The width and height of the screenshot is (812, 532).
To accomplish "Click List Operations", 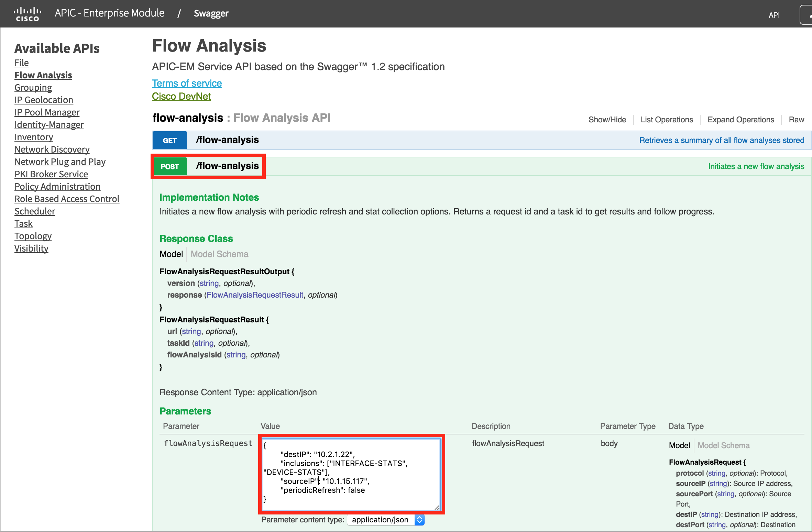I will point(667,120).
